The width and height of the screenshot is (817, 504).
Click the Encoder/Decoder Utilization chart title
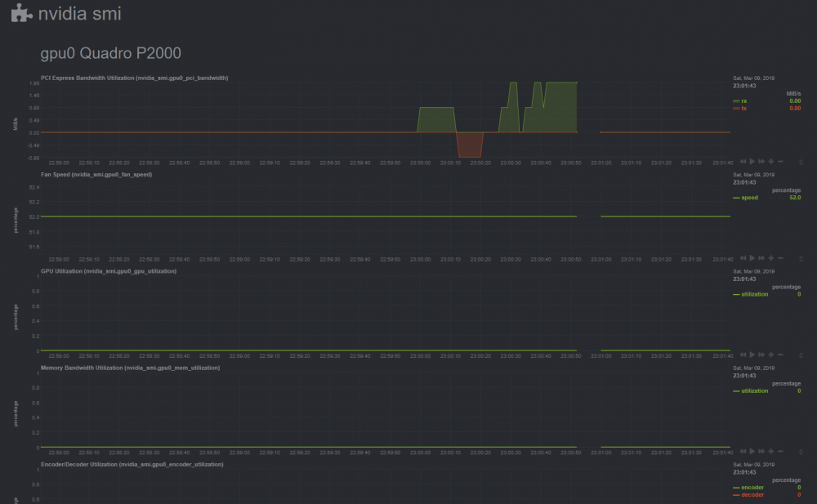[132, 465]
